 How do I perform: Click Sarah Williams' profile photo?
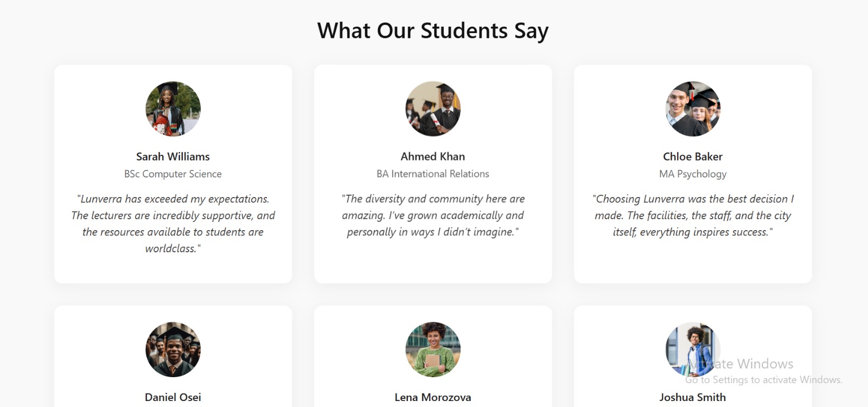173,109
